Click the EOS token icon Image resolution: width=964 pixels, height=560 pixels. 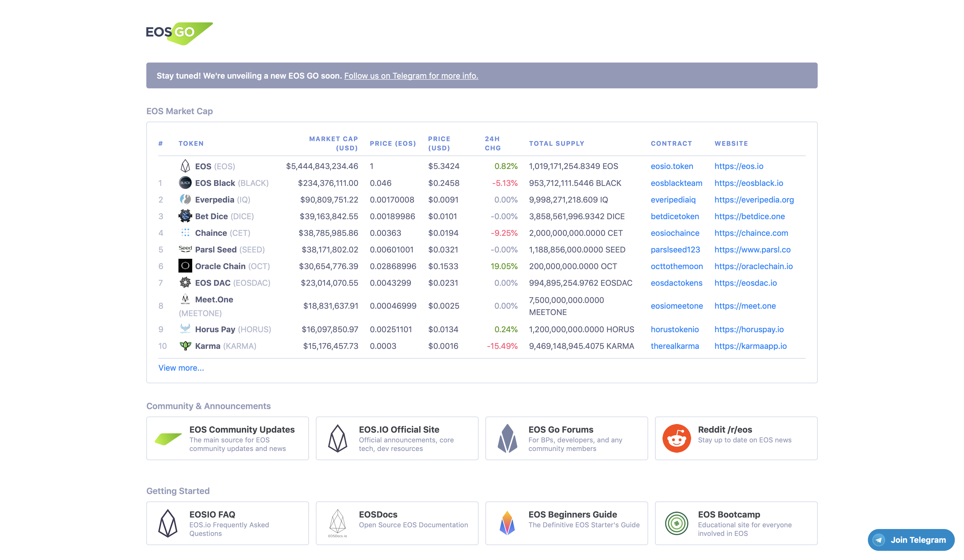click(x=185, y=166)
